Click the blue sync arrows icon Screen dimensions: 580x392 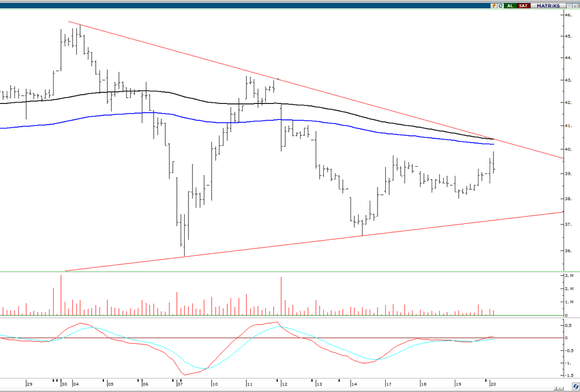click(576, 386)
